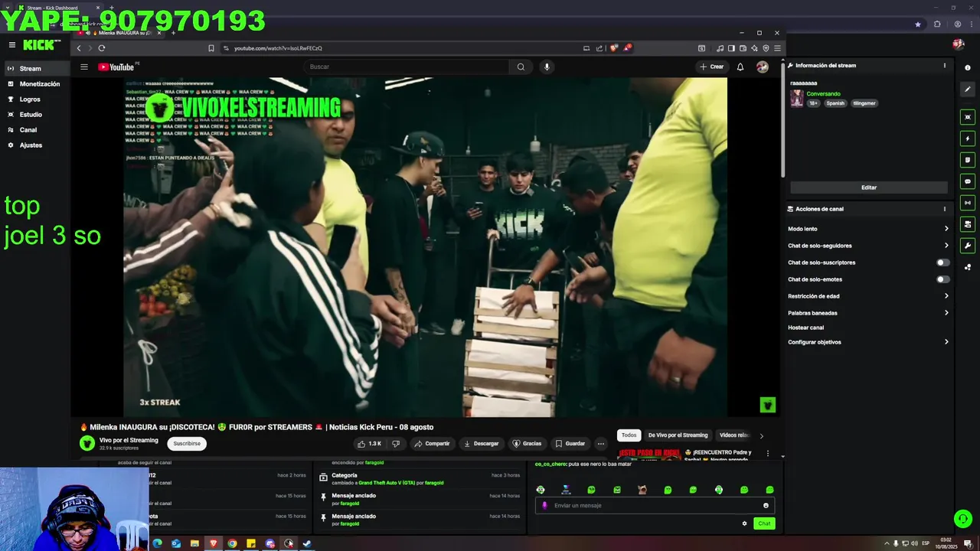Screen dimensions: 980x551
Task: Click Hostear canal action
Action: (805, 328)
